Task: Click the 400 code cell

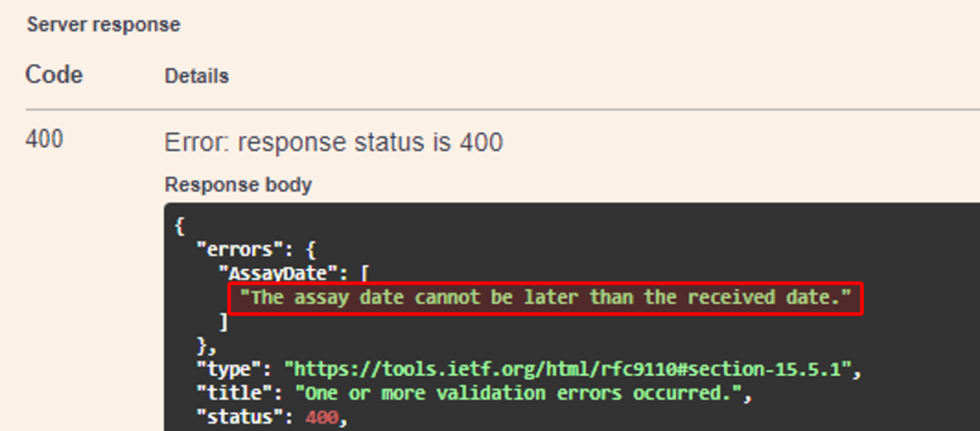Action: (45, 138)
